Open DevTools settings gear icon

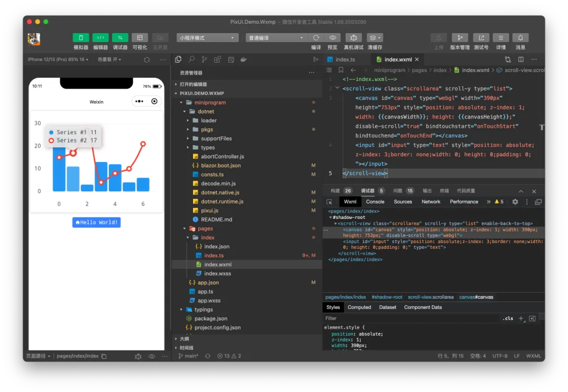coord(515,202)
